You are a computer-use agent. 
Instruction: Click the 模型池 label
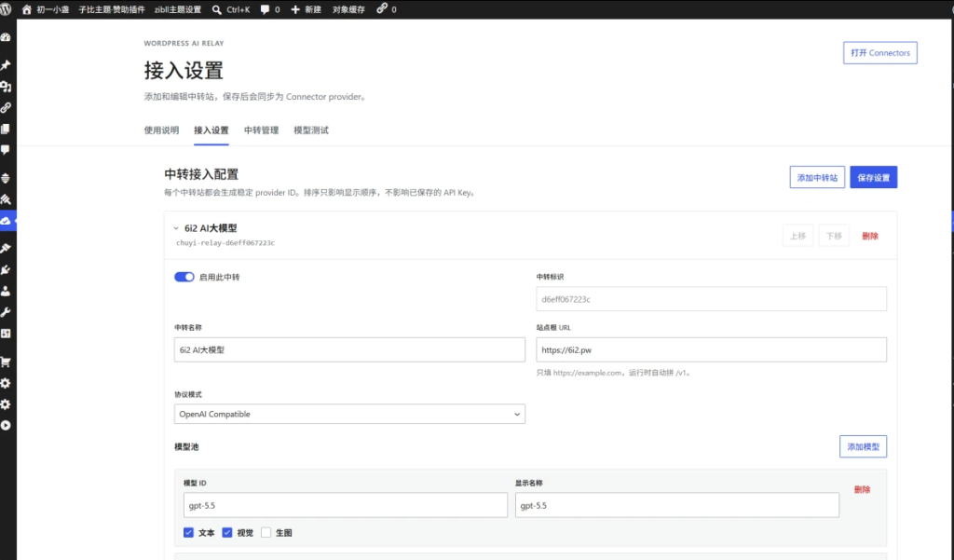186,446
